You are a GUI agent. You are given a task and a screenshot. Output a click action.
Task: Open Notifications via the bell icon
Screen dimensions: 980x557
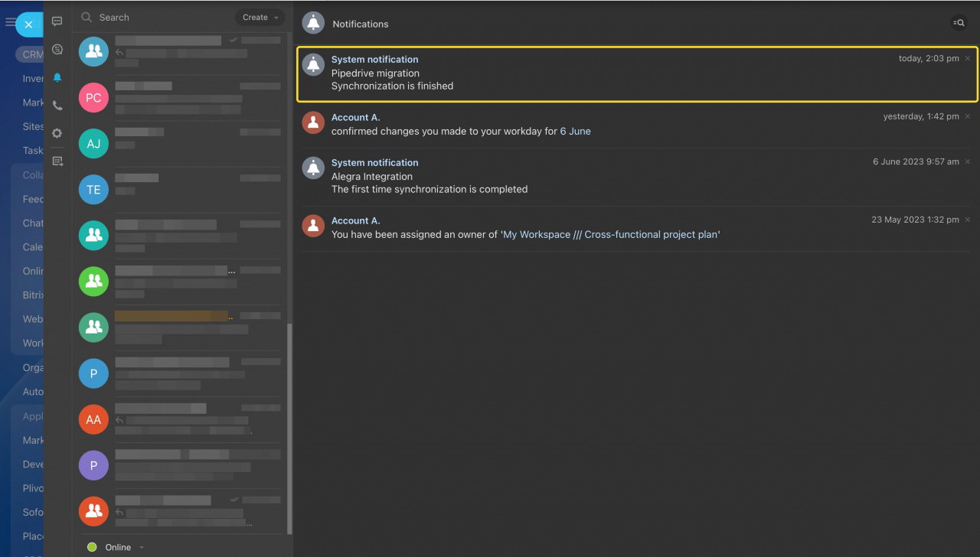[57, 77]
